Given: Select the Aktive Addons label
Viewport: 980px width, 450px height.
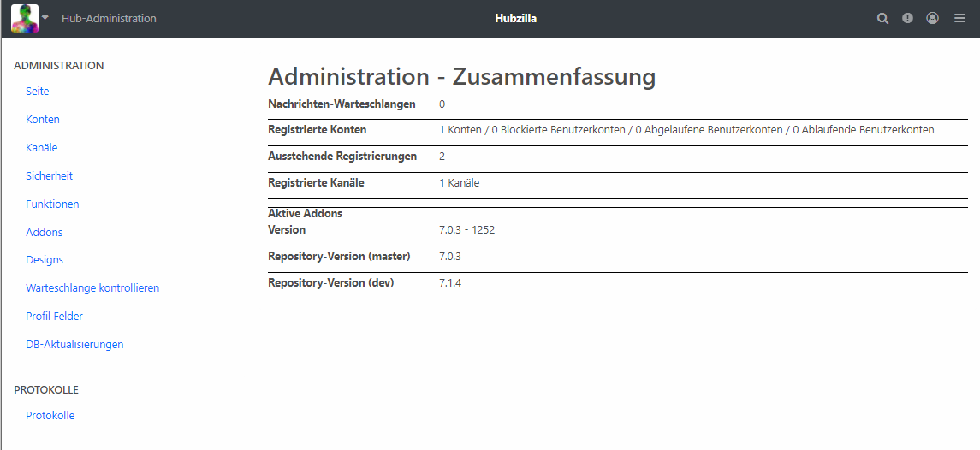Looking at the screenshot, I should click(305, 213).
